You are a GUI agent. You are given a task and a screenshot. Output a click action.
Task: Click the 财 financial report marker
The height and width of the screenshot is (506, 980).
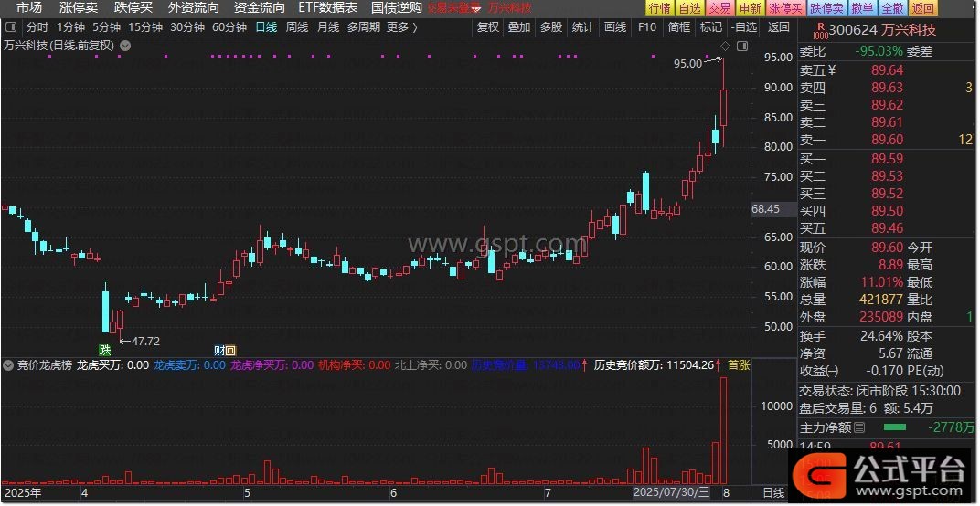218,351
